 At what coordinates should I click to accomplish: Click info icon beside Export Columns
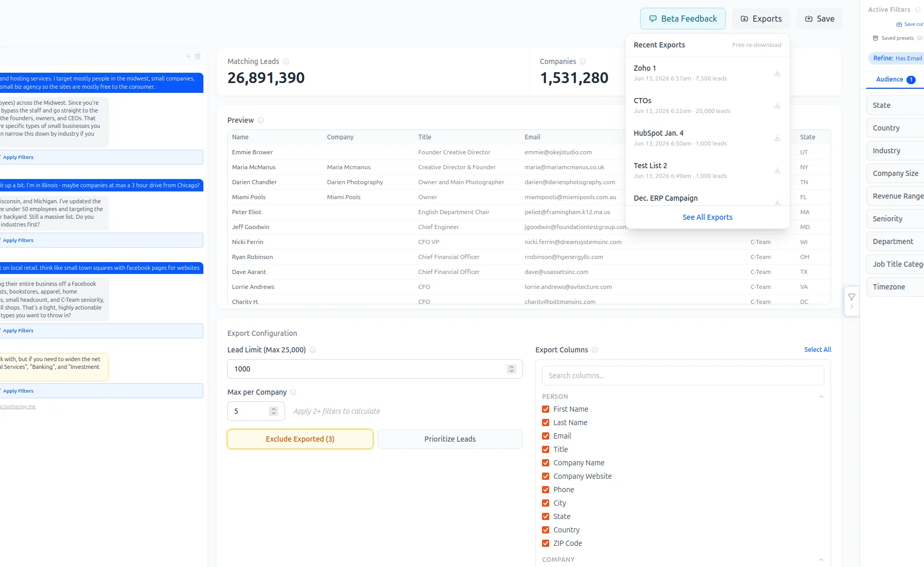pos(595,350)
